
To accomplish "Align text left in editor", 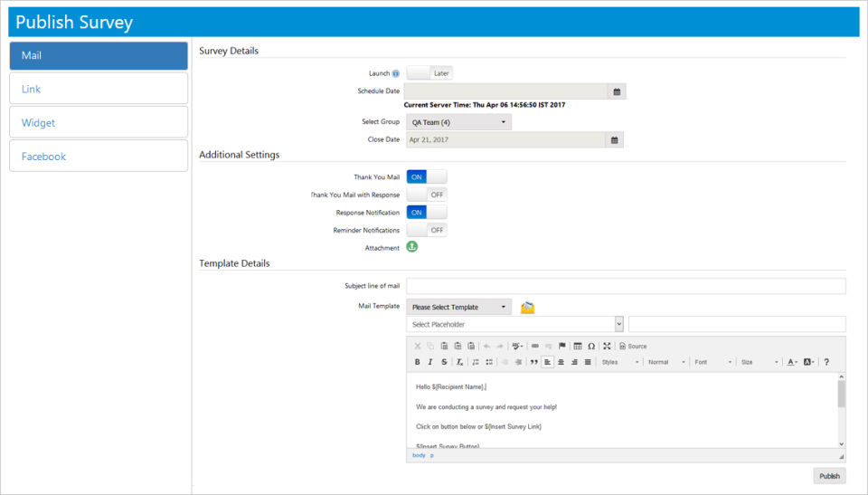I will pos(548,362).
